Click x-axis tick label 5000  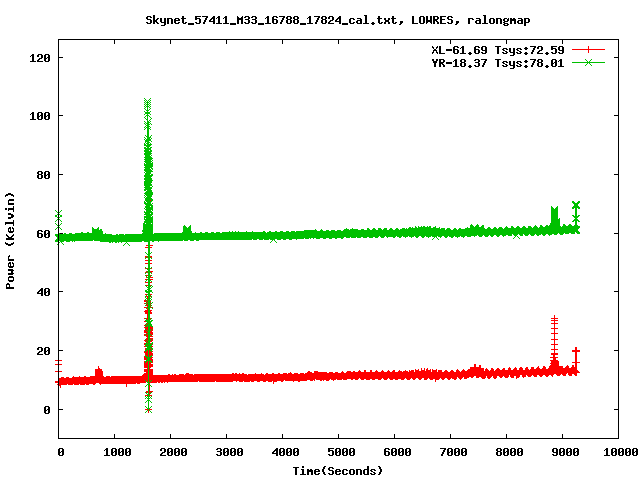point(341,452)
